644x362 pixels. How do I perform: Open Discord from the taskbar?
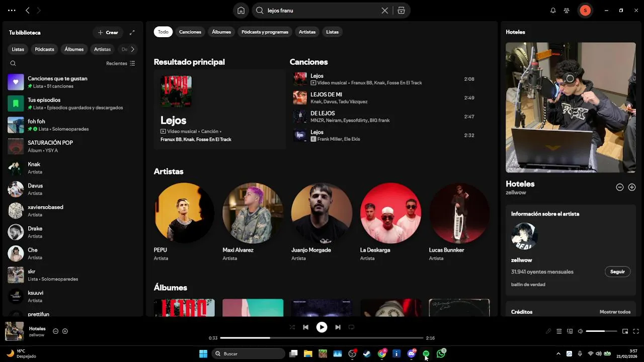click(412, 354)
